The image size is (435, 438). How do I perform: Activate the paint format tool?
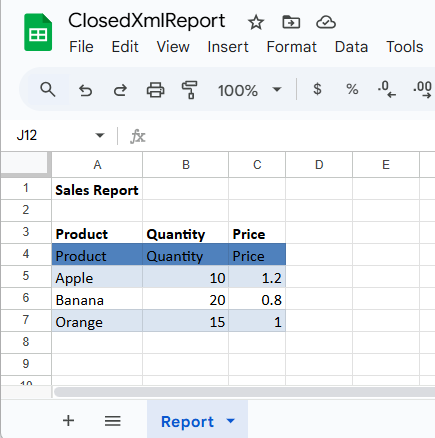tap(190, 90)
